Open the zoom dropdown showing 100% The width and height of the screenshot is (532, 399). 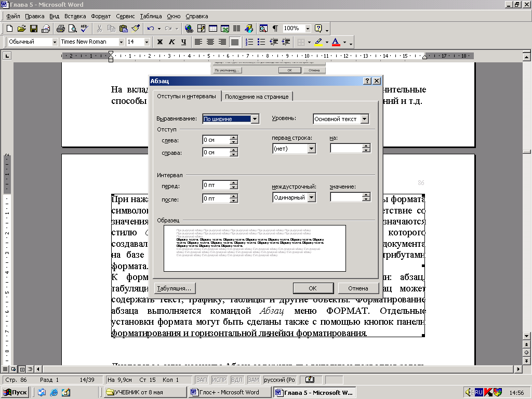click(308, 29)
